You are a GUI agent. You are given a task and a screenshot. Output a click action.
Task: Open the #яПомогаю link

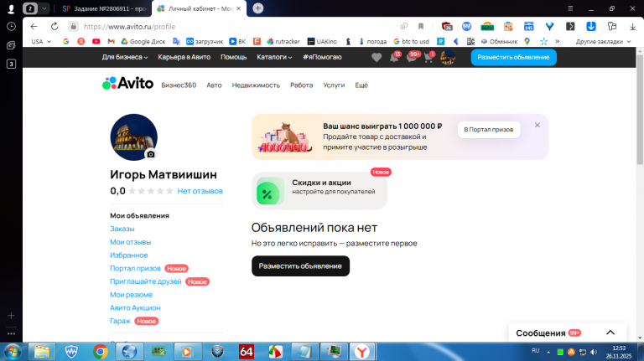322,57
